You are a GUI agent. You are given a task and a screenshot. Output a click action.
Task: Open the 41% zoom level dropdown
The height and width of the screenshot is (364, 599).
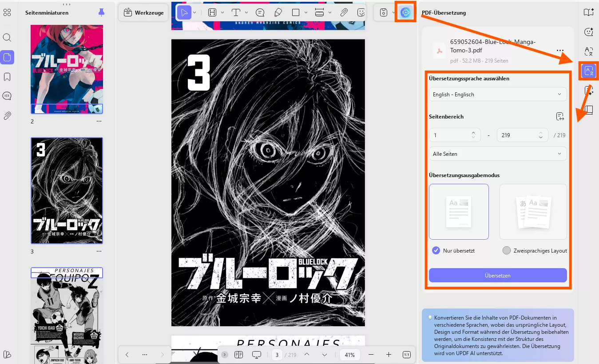[x=350, y=355]
